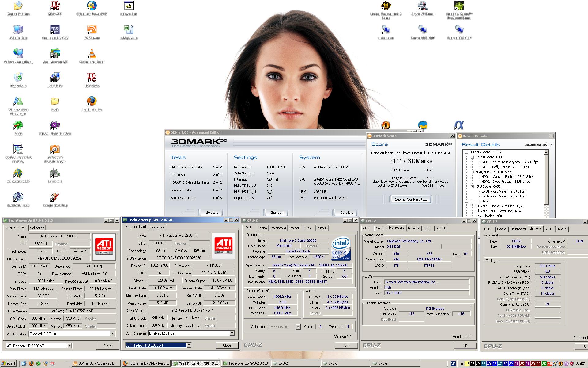The image size is (588, 368).
Task: Select the Unreal Tournament 3 Demo desktop icon
Action: [386, 10]
